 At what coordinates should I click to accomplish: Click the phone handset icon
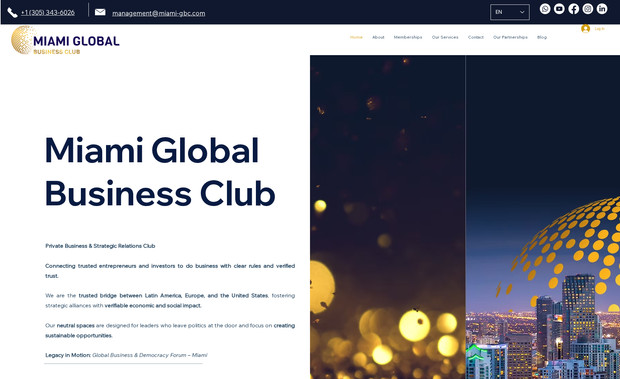[x=12, y=13]
